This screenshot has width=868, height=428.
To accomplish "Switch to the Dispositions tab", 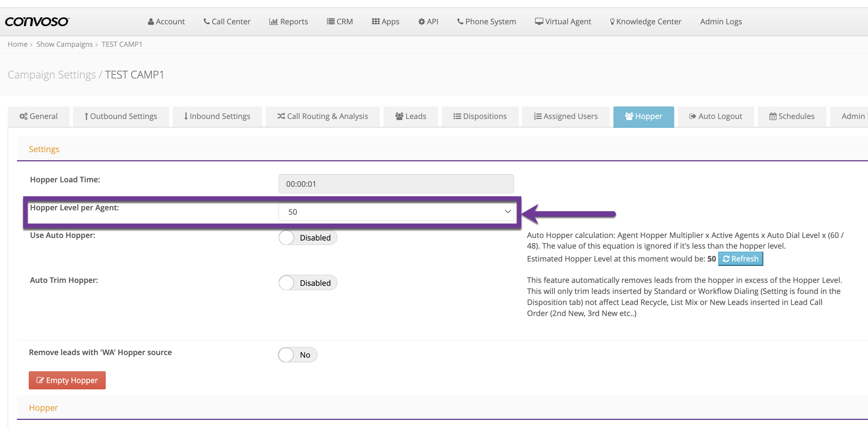I will [480, 116].
